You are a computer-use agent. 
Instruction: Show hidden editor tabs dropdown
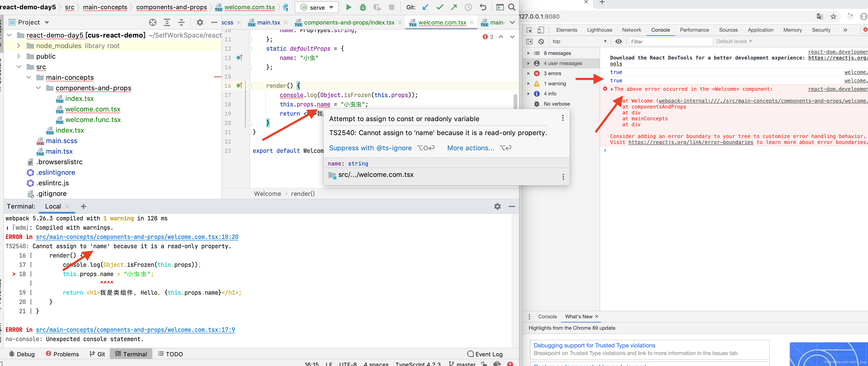tap(512, 22)
